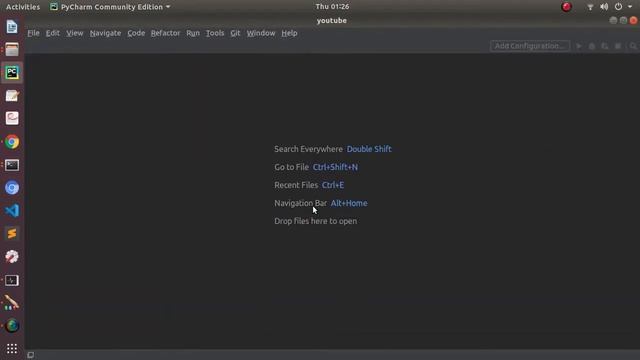
Task: Open the red-white round dock icon
Action: tap(12, 257)
